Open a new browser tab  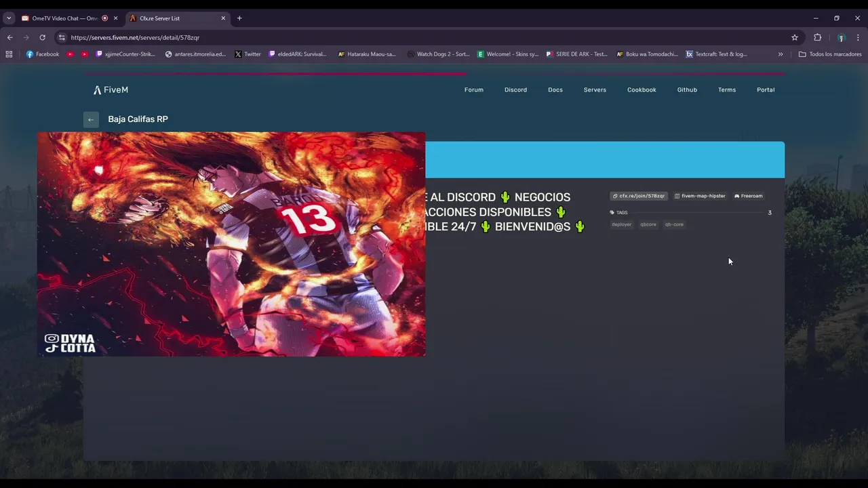click(x=239, y=18)
